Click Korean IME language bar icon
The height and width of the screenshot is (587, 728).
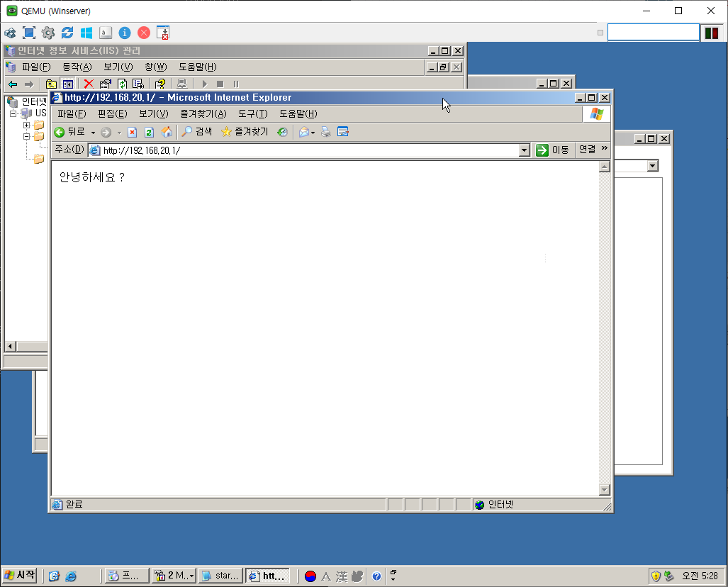click(310, 576)
